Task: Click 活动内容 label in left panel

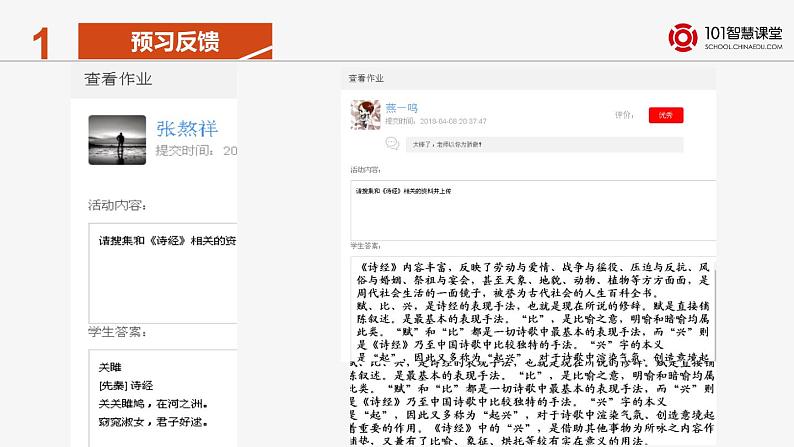Action: tap(117, 205)
